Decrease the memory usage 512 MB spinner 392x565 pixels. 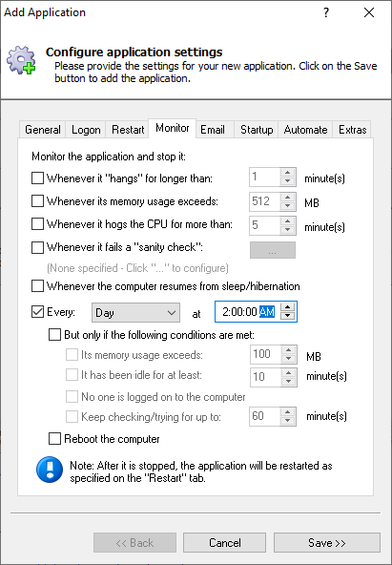(x=288, y=206)
